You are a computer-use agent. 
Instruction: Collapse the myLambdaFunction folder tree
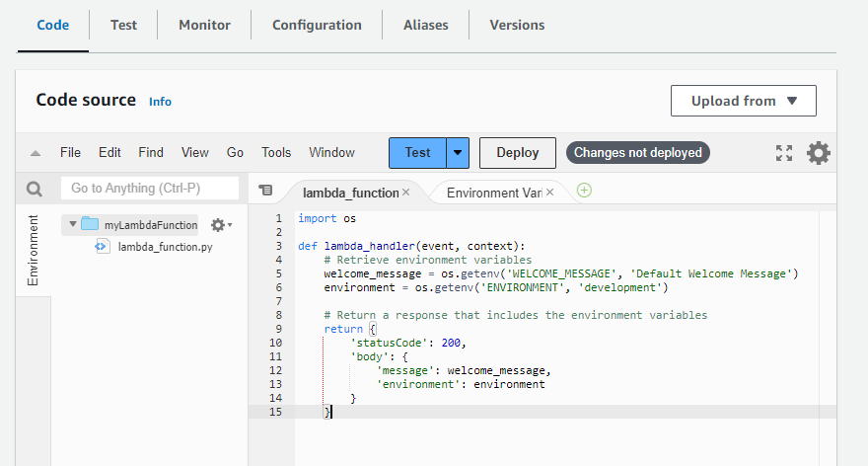(73, 225)
